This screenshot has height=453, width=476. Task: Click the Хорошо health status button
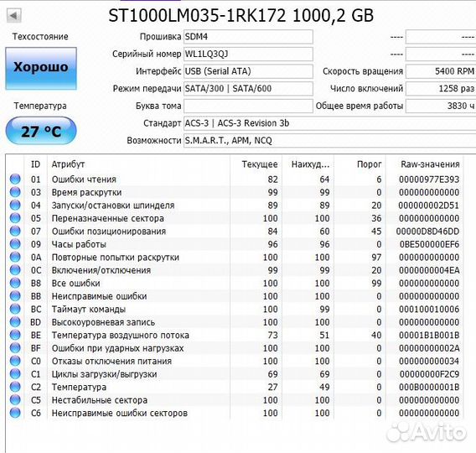(41, 68)
